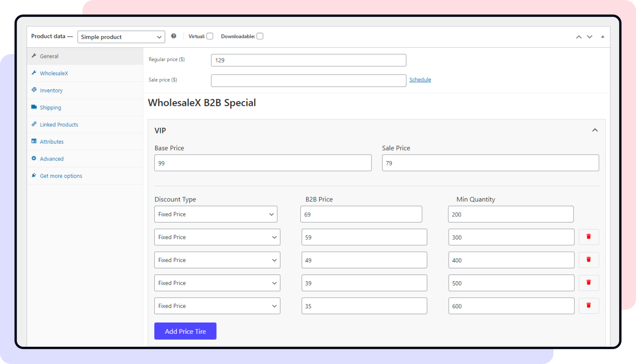636x364 pixels.
Task: Remove the 600 min quantity tier row
Action: pos(588,306)
